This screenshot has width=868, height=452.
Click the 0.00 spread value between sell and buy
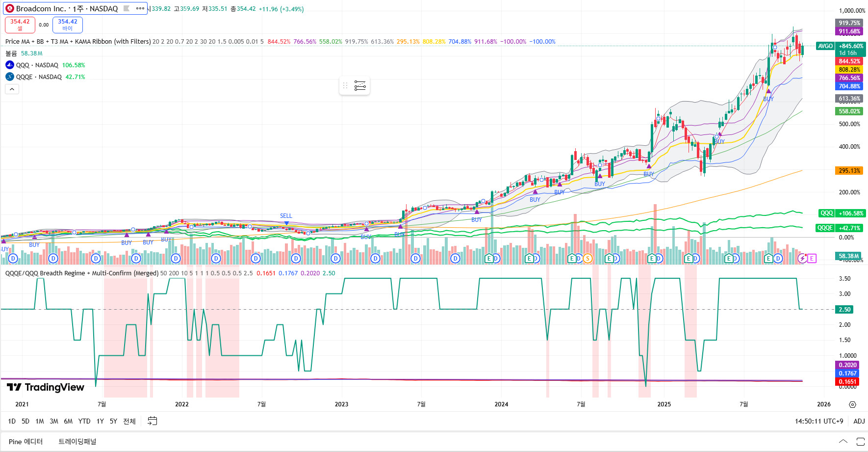click(x=44, y=25)
